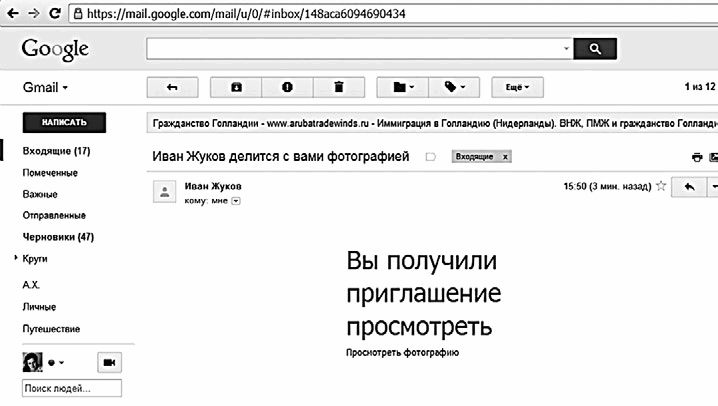Open the Просмотреть фотографию link
Screen dimensions: 718x406
tap(403, 353)
